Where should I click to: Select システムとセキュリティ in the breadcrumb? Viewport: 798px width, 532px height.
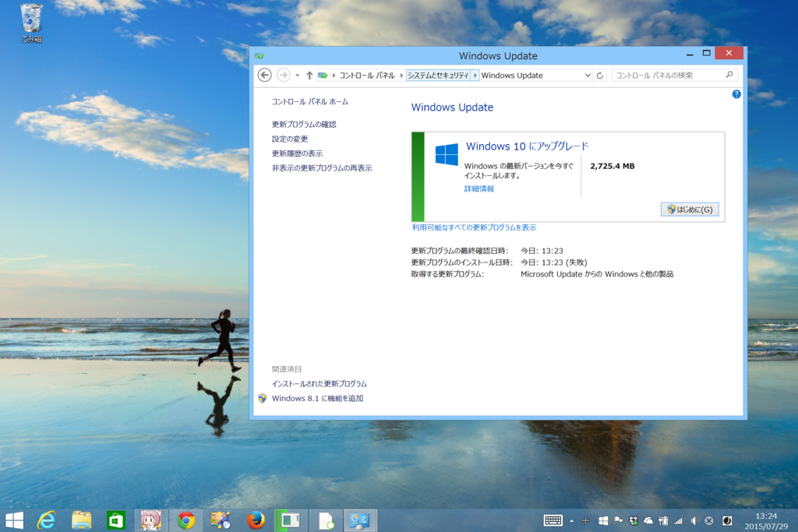[438, 76]
